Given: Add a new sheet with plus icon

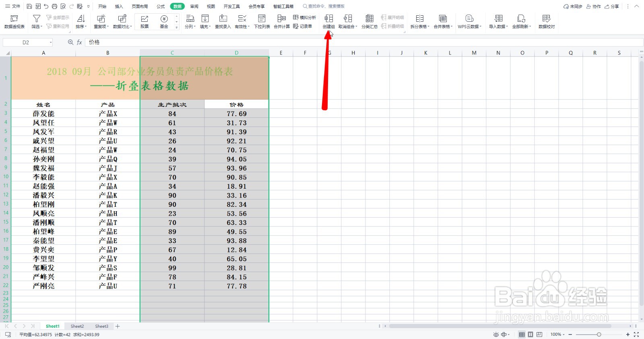Looking at the screenshot, I should pyautogui.click(x=118, y=326).
